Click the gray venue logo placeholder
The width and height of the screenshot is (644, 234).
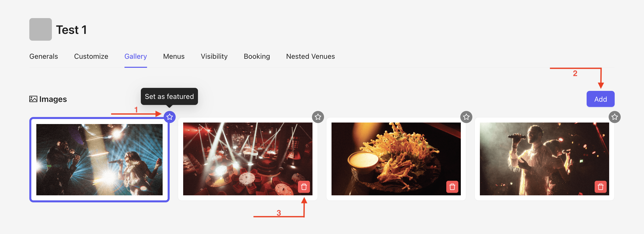click(x=41, y=29)
